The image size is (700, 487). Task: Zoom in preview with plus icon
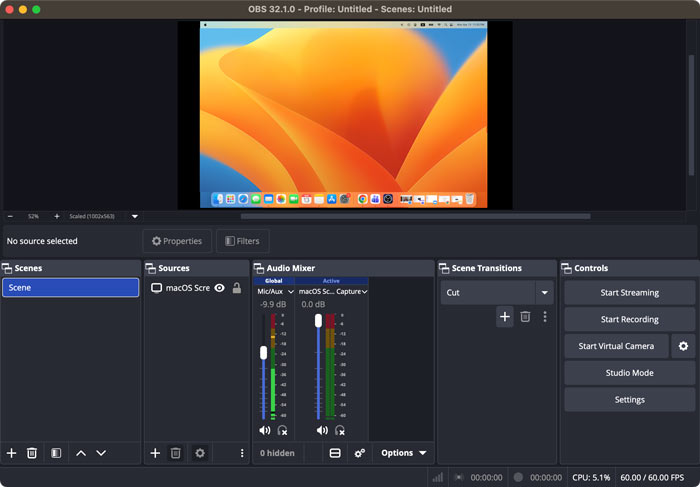57,216
